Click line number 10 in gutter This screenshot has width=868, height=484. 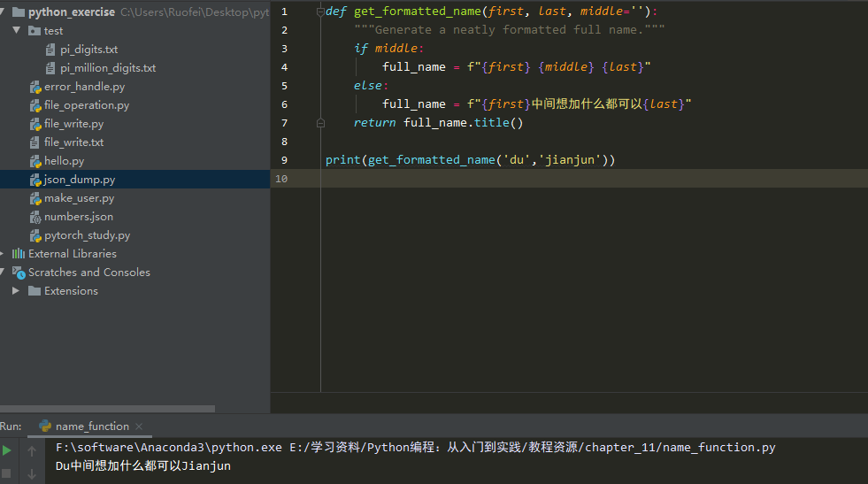tap(281, 179)
